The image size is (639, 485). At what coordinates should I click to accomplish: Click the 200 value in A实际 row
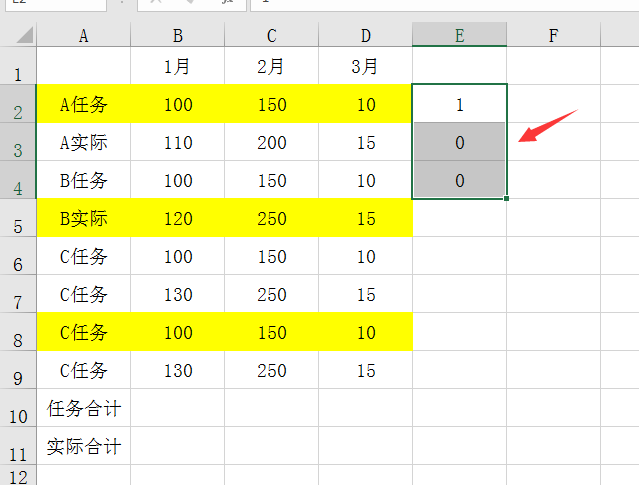(272, 142)
